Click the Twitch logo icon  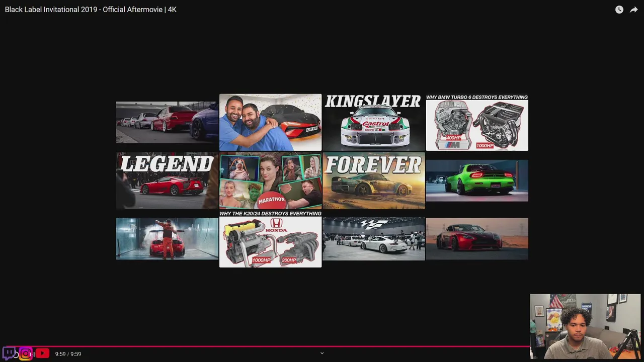9,353
